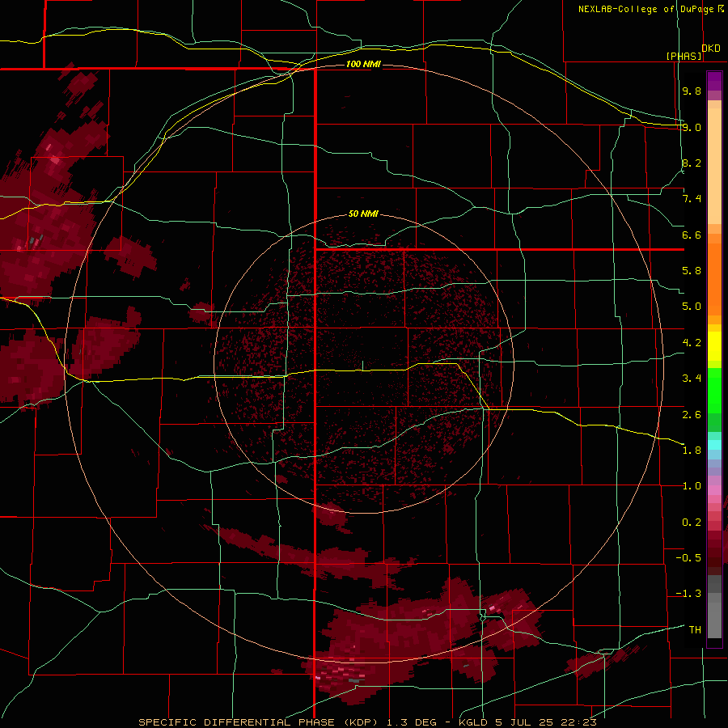The width and height of the screenshot is (728, 728).
Task: Click the 4.2 legend value
Action: (692, 343)
